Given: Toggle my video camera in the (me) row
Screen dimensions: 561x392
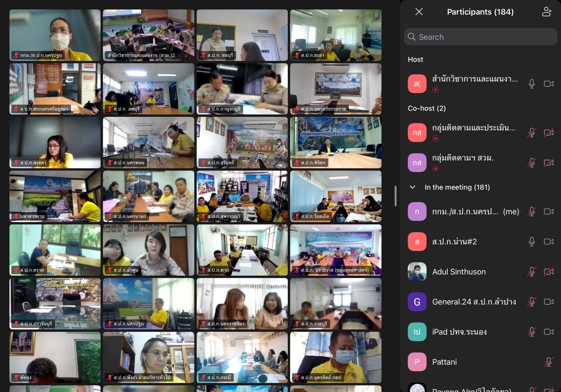Looking at the screenshot, I should [549, 212].
